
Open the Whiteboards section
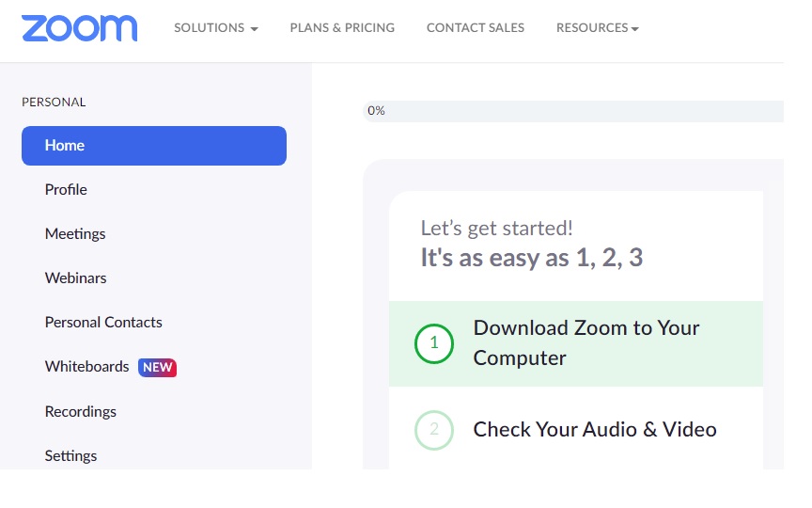tap(87, 367)
